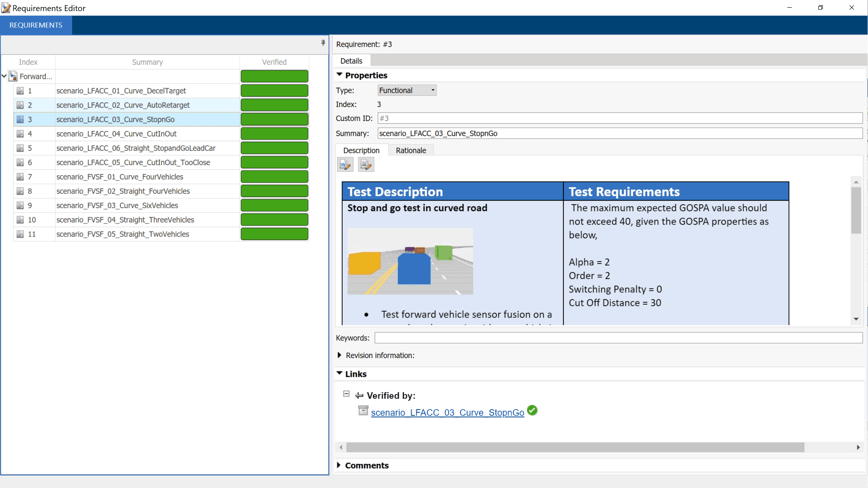
Task: Switch to the Rationale tab
Action: coord(410,150)
